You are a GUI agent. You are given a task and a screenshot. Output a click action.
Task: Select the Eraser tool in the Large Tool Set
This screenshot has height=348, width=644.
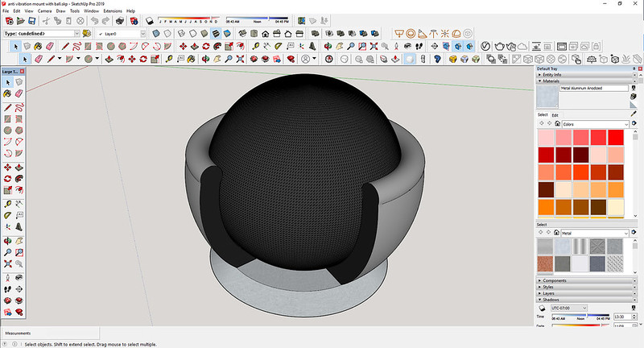[19, 93]
